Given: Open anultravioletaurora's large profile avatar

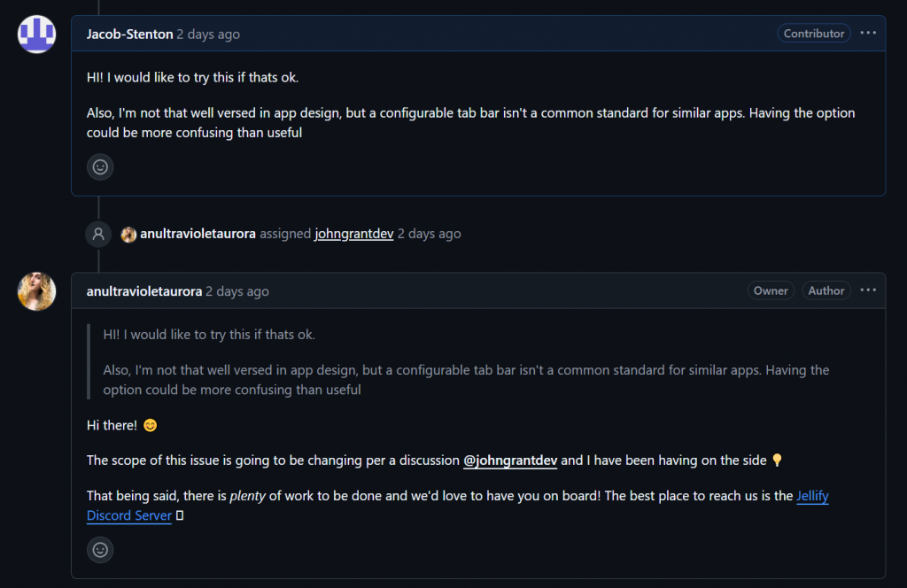Looking at the screenshot, I should click(x=36, y=291).
